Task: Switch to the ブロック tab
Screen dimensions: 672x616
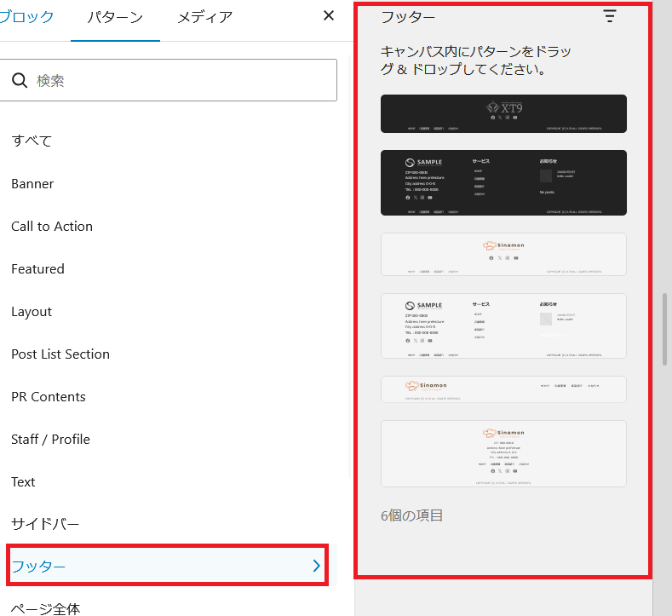Action: click(x=28, y=17)
